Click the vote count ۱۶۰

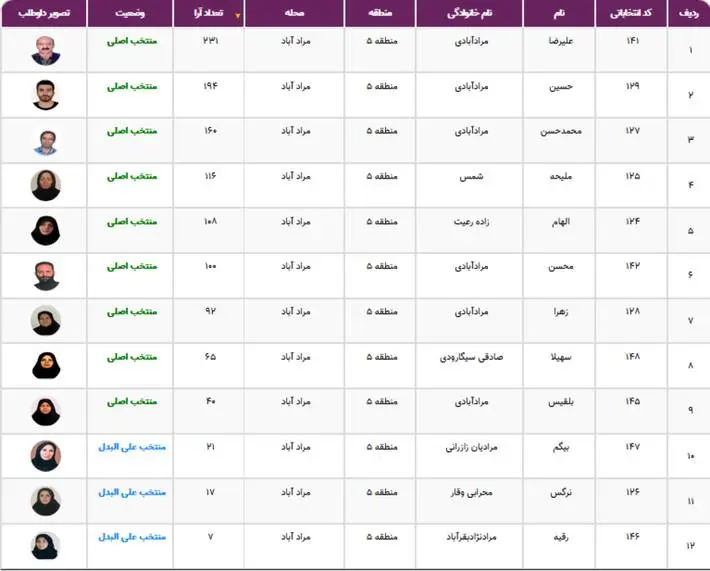211,131
